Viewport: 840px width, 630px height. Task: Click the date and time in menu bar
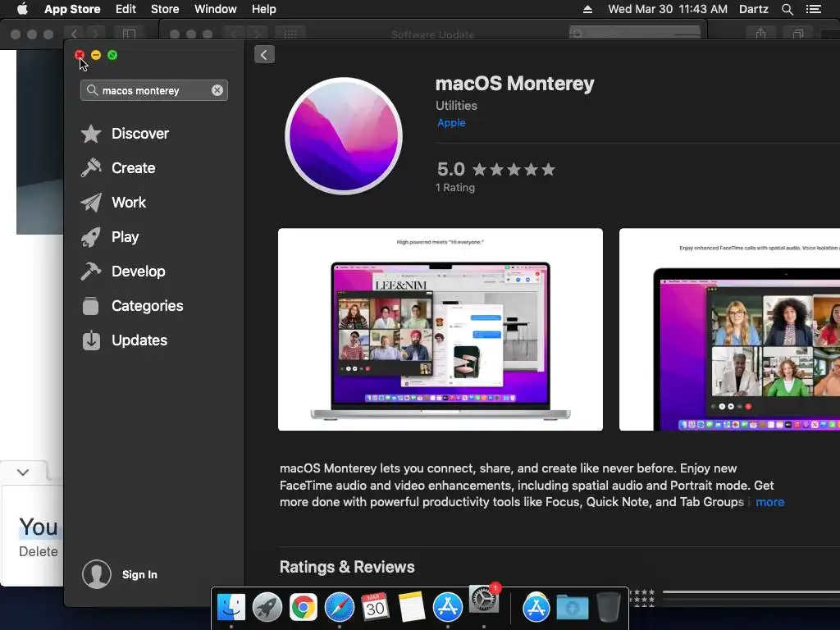pos(668,9)
